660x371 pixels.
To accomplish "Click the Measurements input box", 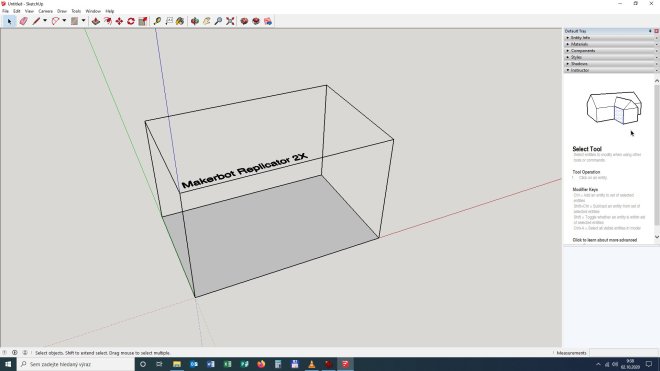I will (624, 353).
